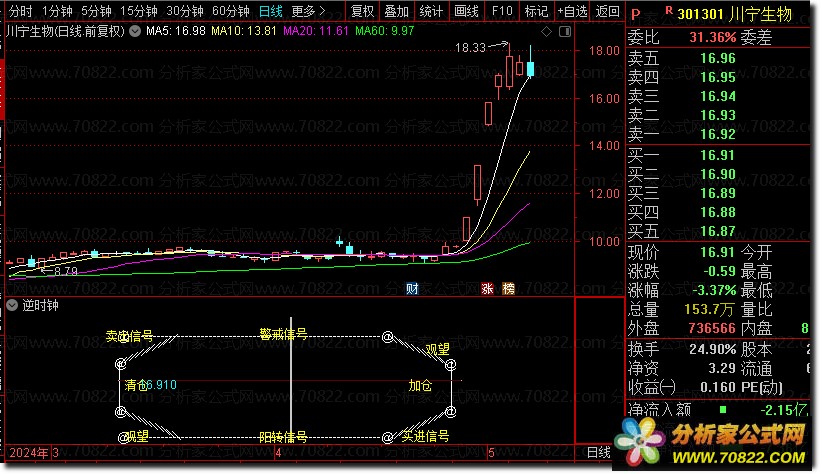The height and width of the screenshot is (474, 822).
Task: Click the 卖出信号 node in 逆时钟 panel
Action: click(x=129, y=336)
